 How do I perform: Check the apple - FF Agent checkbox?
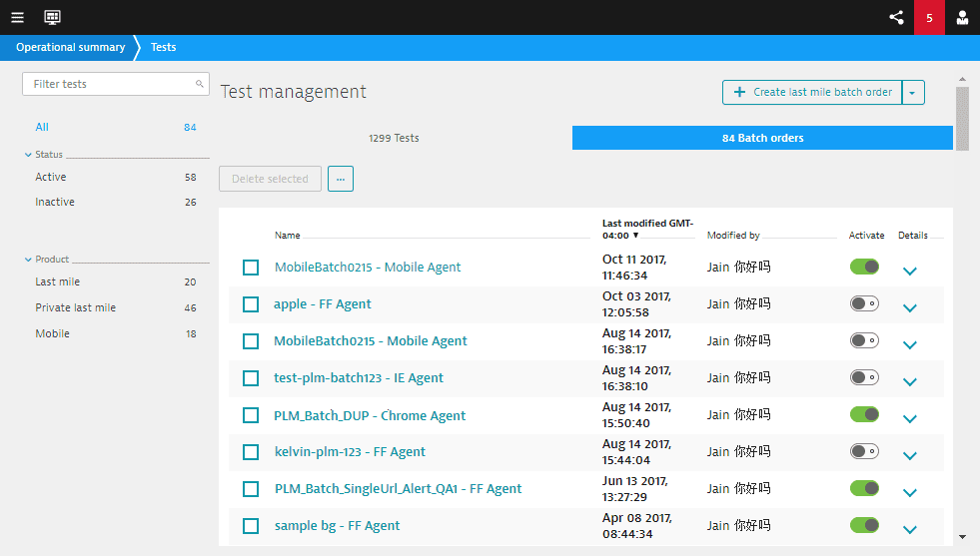pyautogui.click(x=251, y=304)
